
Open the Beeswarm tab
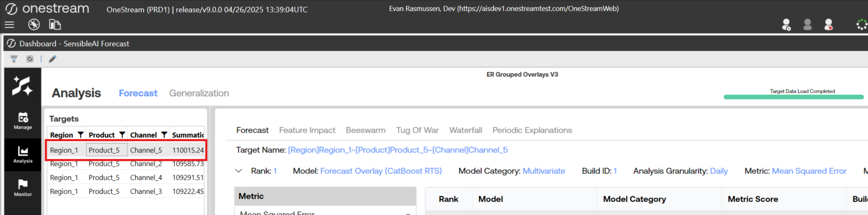click(x=365, y=130)
